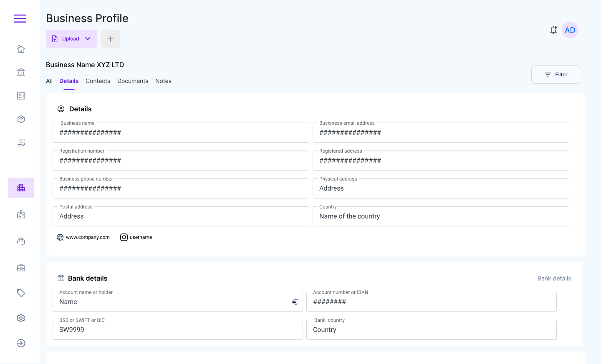
Task: Click the package/products sidebar icon
Action: [x=21, y=119]
